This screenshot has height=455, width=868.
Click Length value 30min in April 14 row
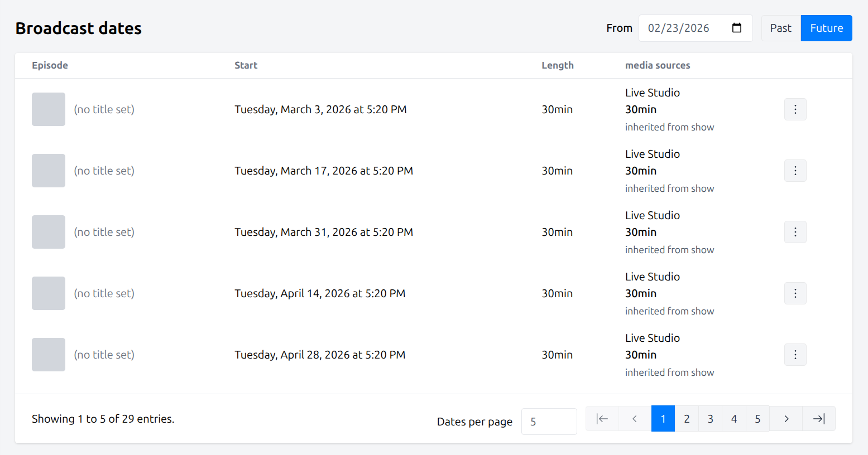tap(557, 293)
